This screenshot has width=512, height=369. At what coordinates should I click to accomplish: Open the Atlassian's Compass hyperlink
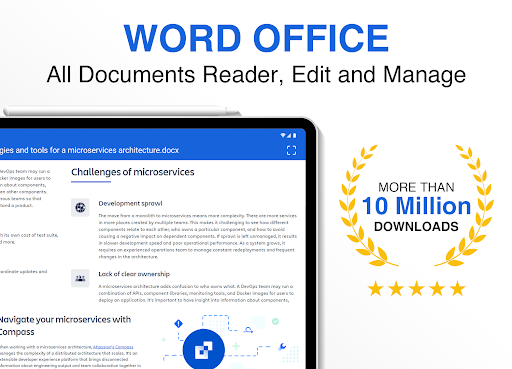pyautogui.click(x=113, y=347)
